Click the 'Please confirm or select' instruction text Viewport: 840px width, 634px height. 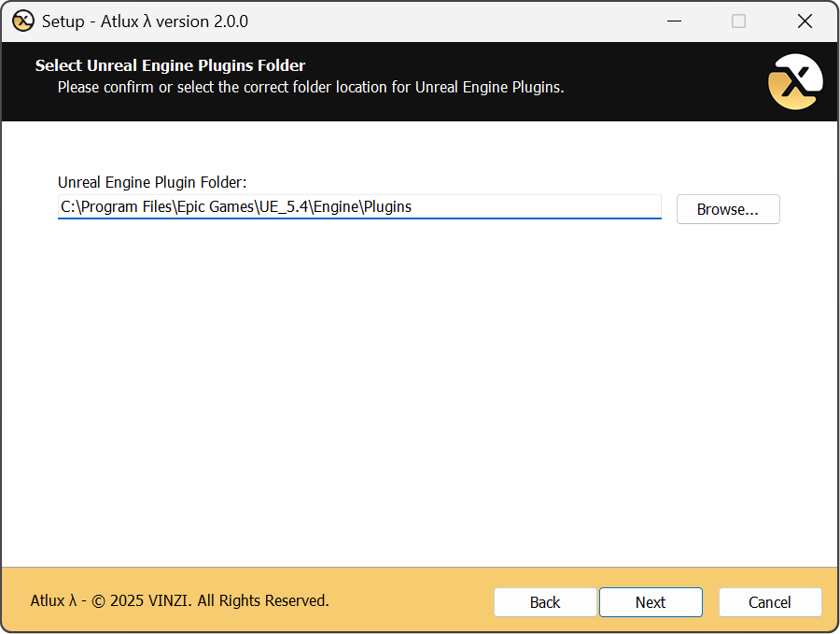[x=311, y=88]
